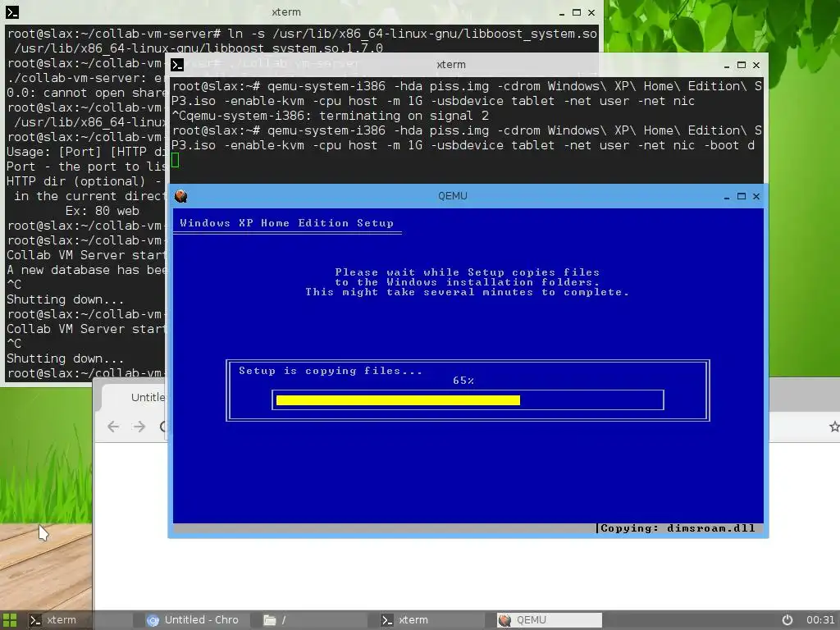Click the QEMU window title text

[453, 196]
